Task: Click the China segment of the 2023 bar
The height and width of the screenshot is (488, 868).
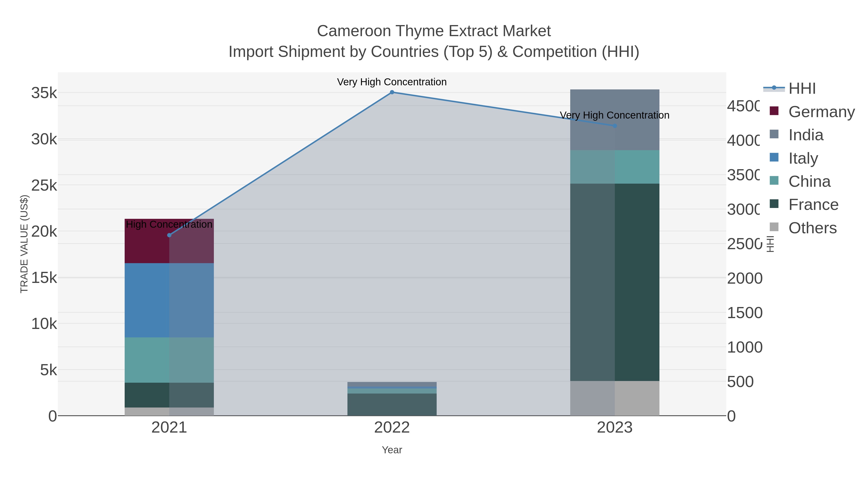Action: pyautogui.click(x=615, y=167)
